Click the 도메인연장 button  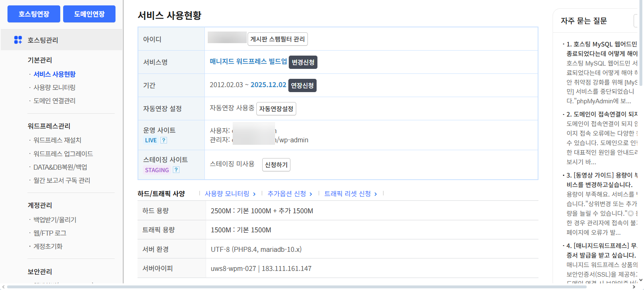(x=89, y=14)
